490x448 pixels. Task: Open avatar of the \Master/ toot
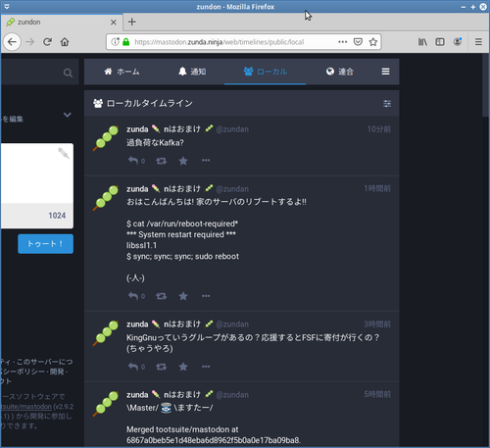coord(106,404)
